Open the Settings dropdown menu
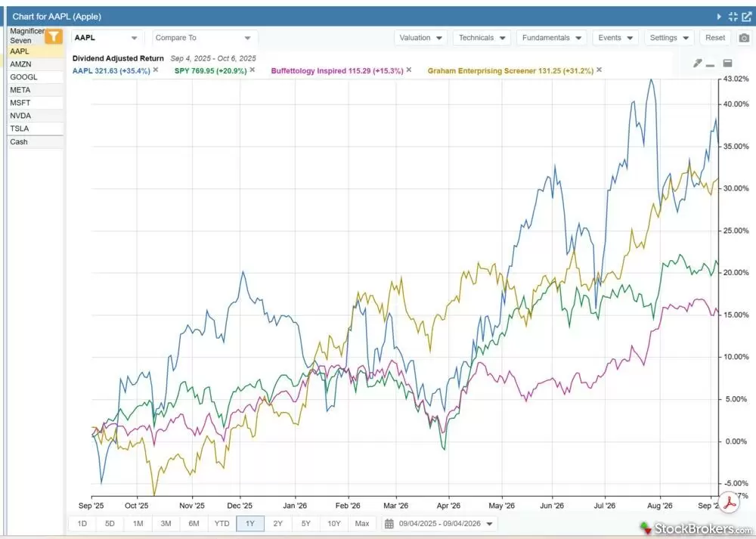756x539 pixels. [x=669, y=38]
